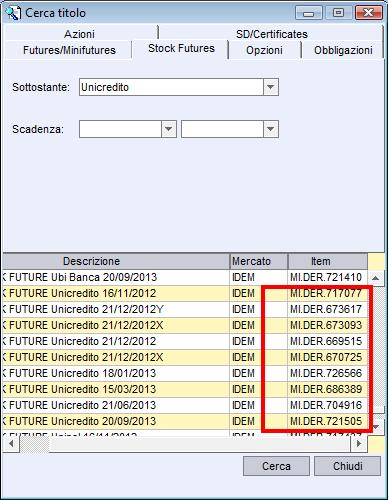Select the SD/Certificates tab
The height and width of the screenshot is (500, 389).
point(272,34)
